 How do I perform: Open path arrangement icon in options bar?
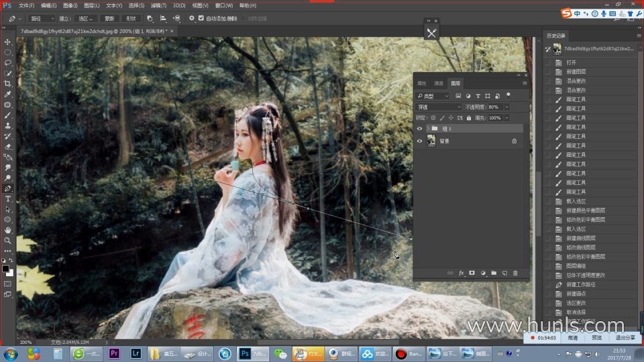coord(176,19)
